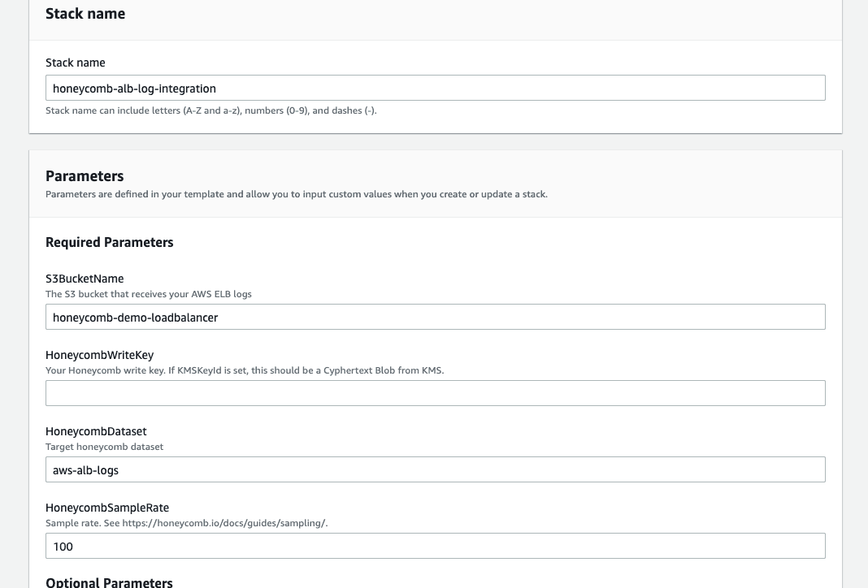Focus the S3BucketName text box
Viewport: 868px width, 588px height.
pyautogui.click(x=435, y=317)
